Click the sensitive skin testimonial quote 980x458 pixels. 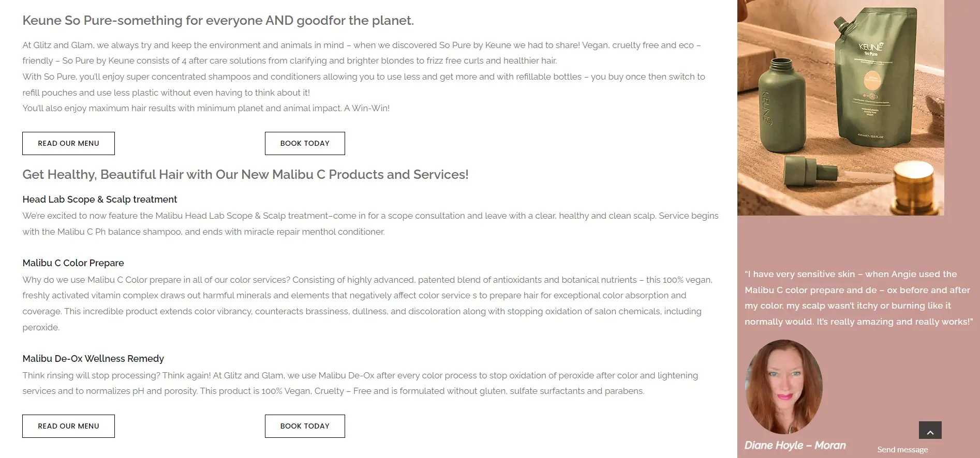[x=858, y=298]
